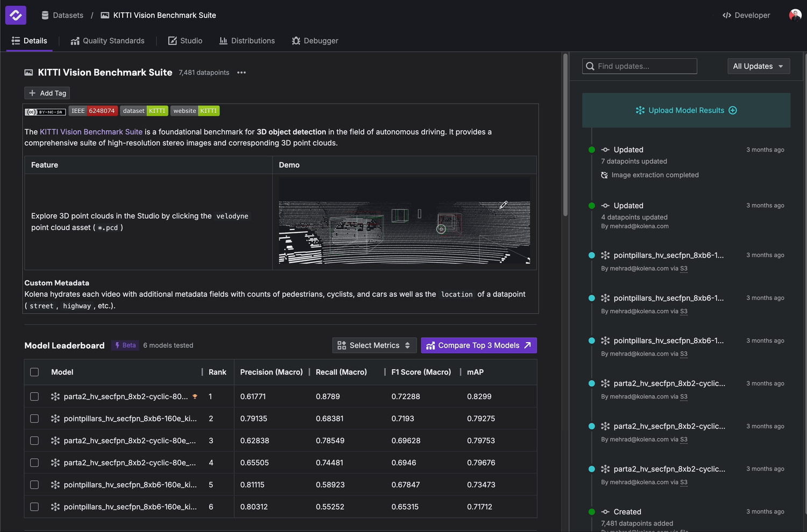Viewport: 807px width, 532px height.
Task: Click the trophy icon on top-ranked model
Action: pos(195,396)
